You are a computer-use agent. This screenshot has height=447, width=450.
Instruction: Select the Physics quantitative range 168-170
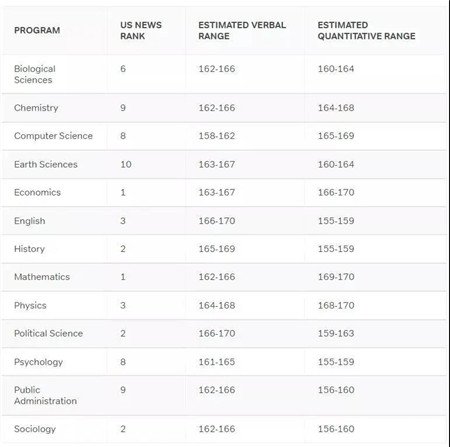(336, 305)
